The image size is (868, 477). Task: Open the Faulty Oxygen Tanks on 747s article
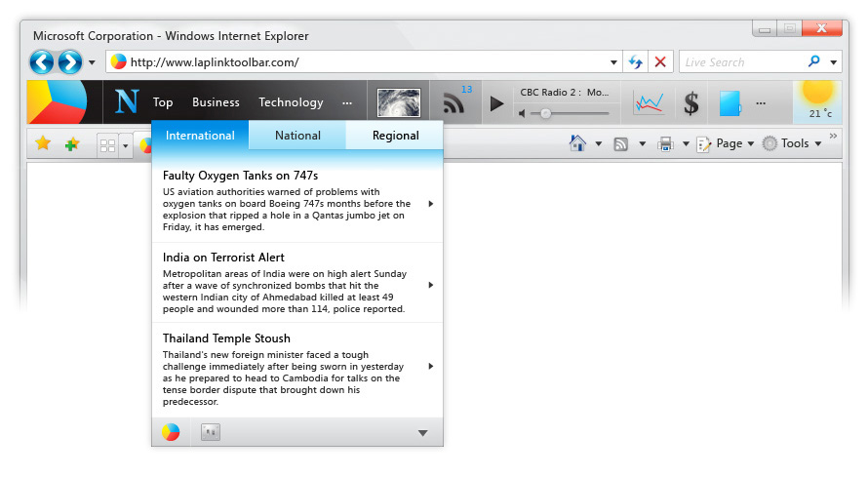pyautogui.click(x=240, y=176)
